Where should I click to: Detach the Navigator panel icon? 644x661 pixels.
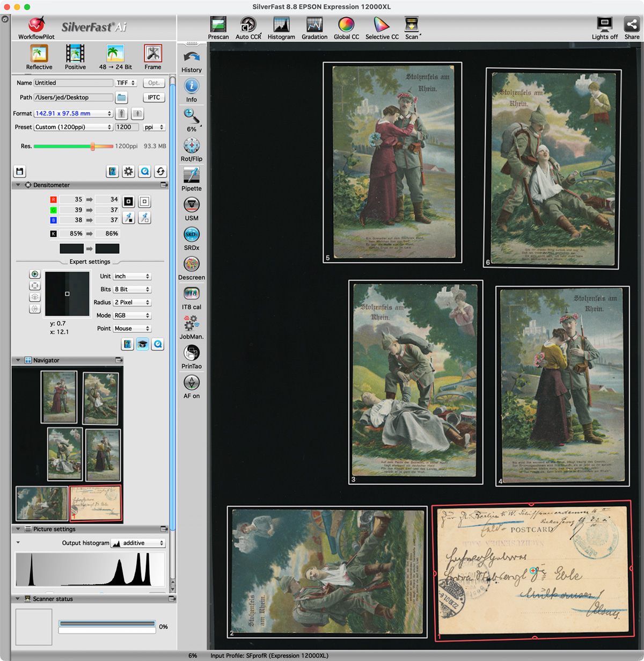coord(119,360)
